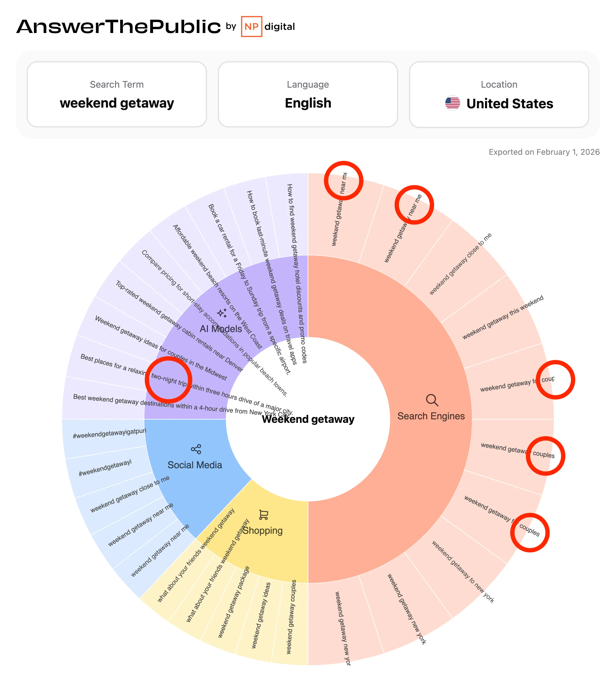616x679 pixels.
Task: Click the weekend getaway to new york segment
Action: point(463,572)
